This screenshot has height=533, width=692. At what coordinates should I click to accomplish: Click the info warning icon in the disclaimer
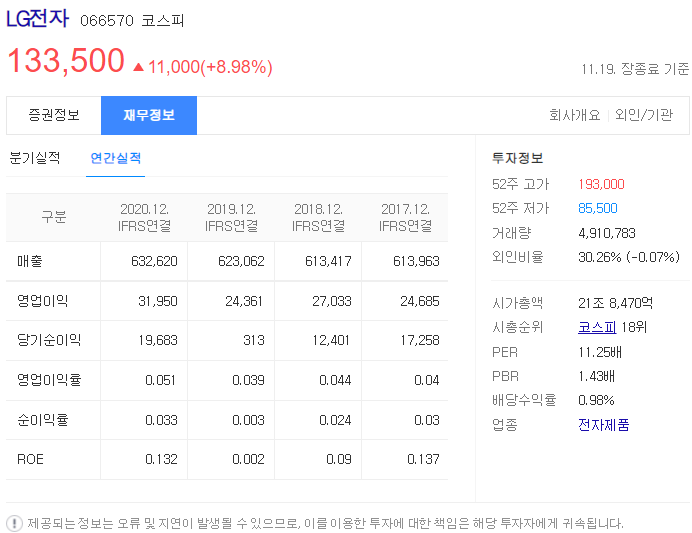pyautogui.click(x=15, y=523)
